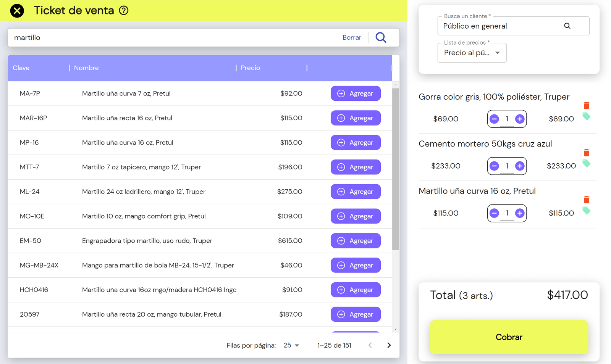Remove Martillo uña curva 16 oz with trash icon
The height and width of the screenshot is (364, 611).
[x=587, y=199]
